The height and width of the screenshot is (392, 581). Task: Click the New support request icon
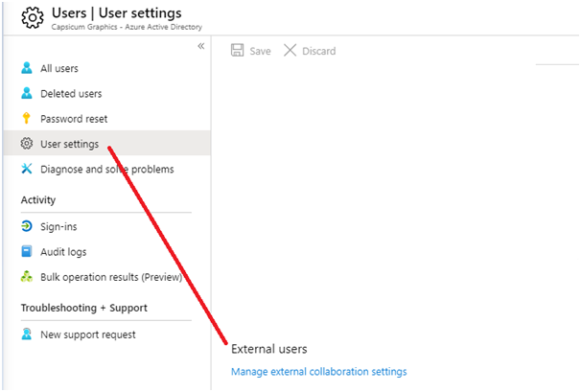coord(27,334)
